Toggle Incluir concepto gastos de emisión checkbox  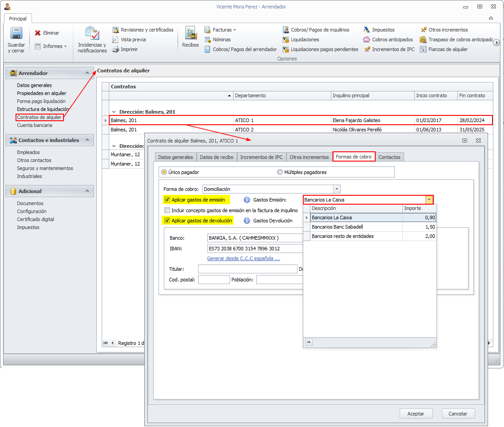coord(167,210)
